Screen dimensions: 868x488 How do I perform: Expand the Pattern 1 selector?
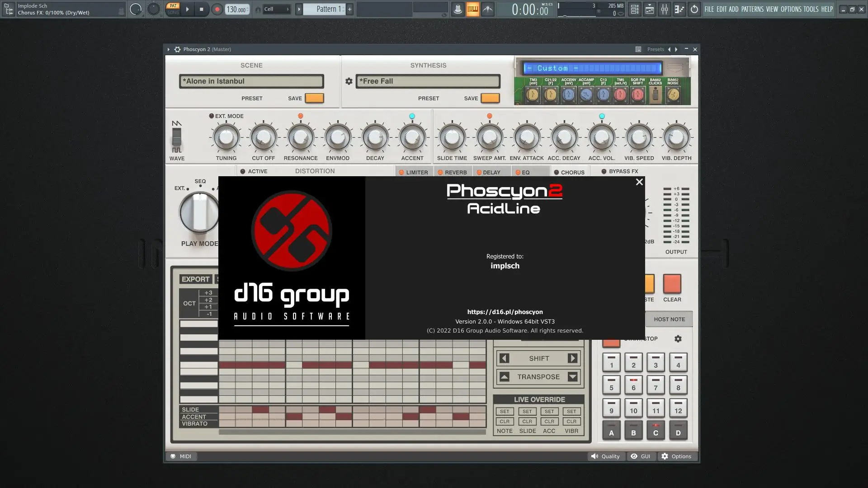(x=299, y=9)
